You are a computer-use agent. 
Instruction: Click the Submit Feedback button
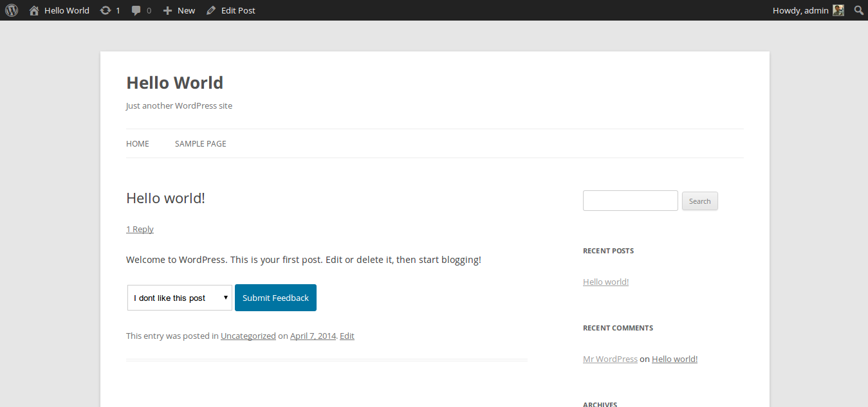click(x=275, y=298)
